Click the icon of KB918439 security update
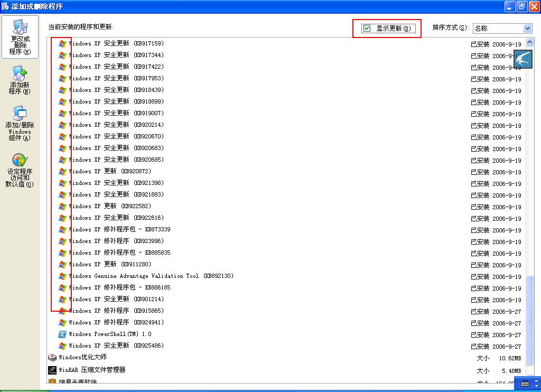This screenshot has width=541, height=392. coord(62,90)
